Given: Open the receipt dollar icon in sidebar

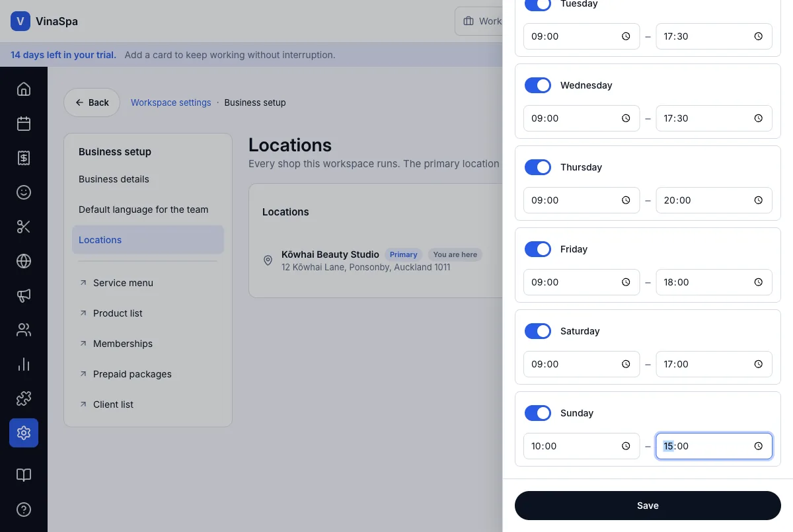Looking at the screenshot, I should click(24, 158).
